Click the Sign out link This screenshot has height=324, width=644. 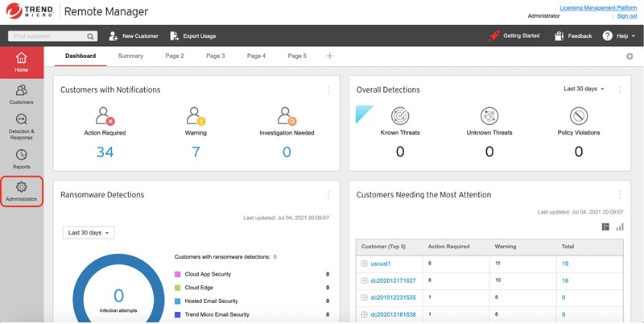tap(626, 15)
